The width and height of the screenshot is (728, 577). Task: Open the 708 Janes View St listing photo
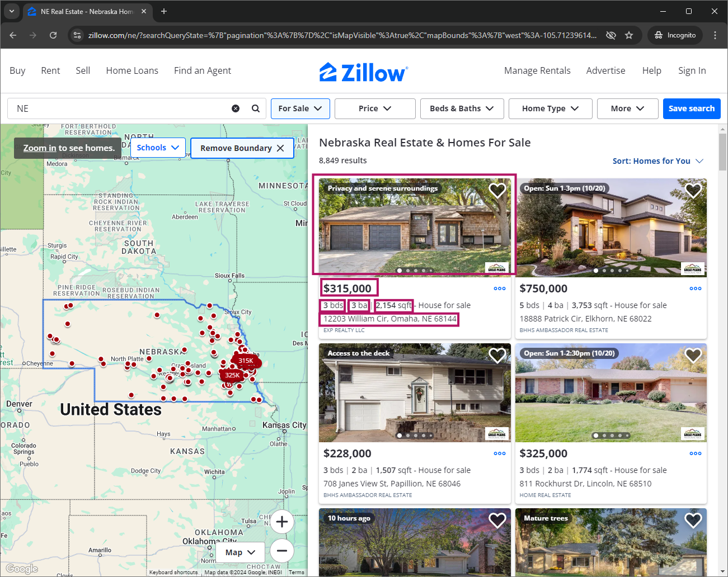pos(414,392)
